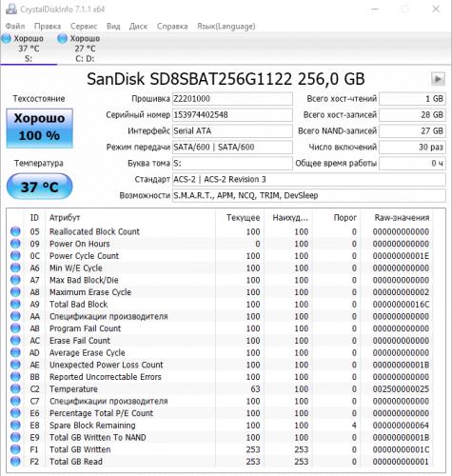Click the status icon for Temperature attribute
The height and width of the screenshot is (476, 452).
15,388
